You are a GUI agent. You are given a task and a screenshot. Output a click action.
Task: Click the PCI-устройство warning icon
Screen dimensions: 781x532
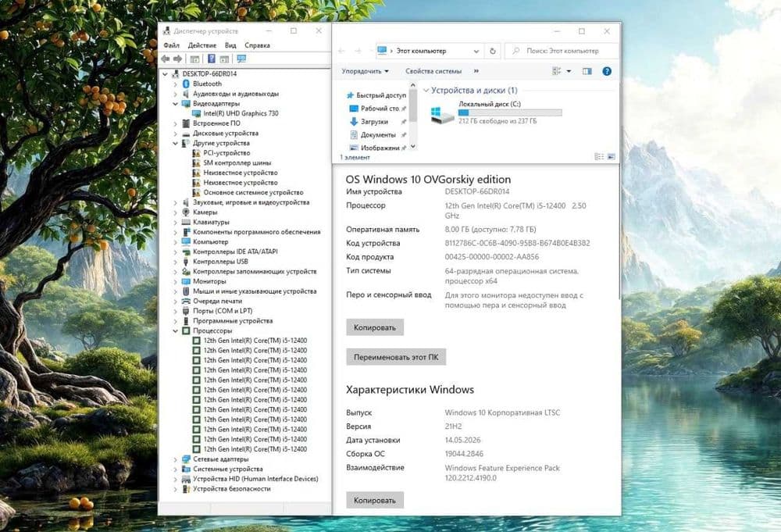point(196,153)
